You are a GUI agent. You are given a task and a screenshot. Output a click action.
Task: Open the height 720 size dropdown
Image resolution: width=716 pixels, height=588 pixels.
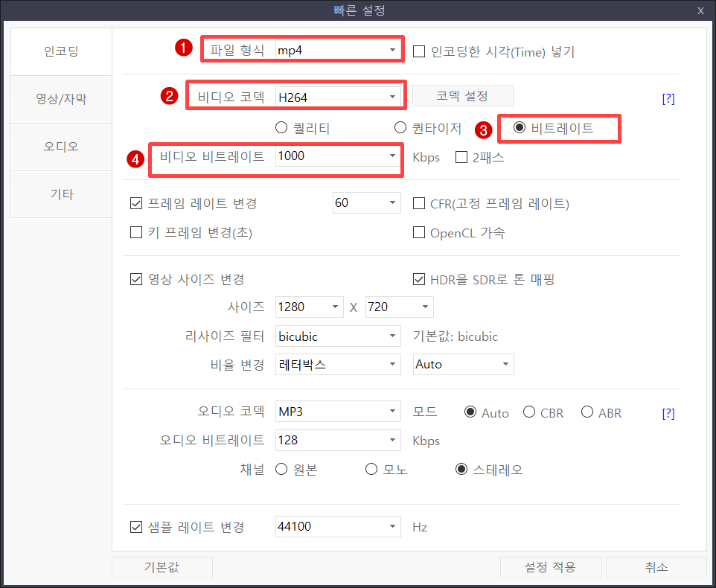[x=400, y=307]
